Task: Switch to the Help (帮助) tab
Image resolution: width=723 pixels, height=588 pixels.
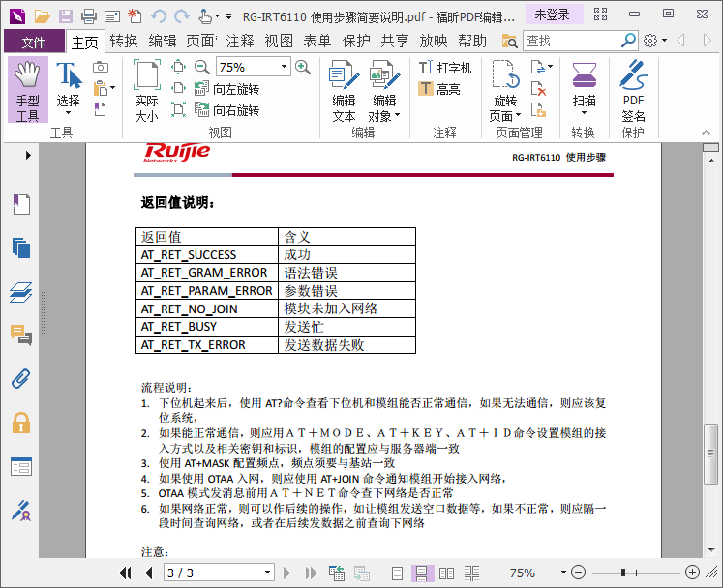Action: pos(472,41)
